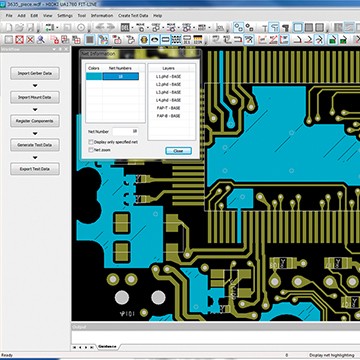Click the yellow and black striped toolbar icon
This screenshot has width=360, height=360.
coord(197,40)
